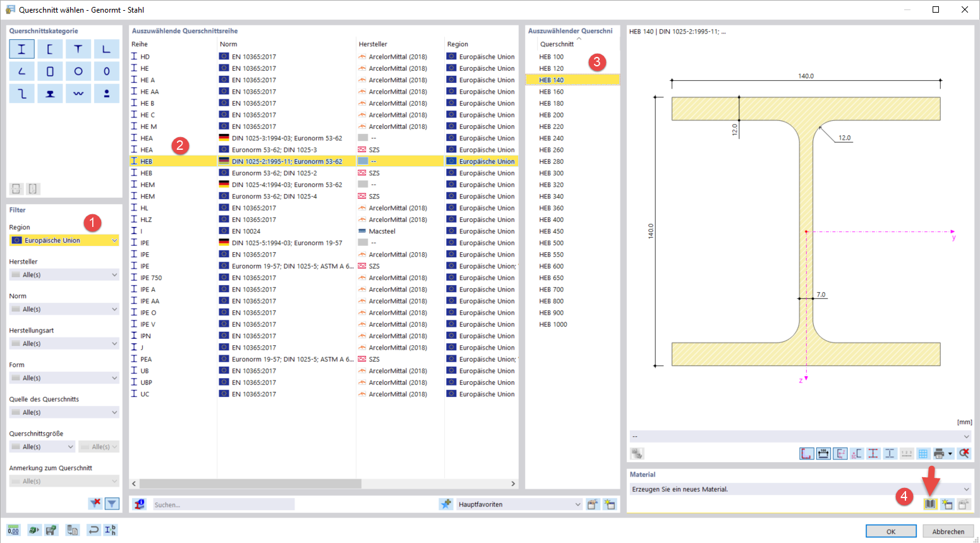Expand the Norm filter dropdown
This screenshot has width=980, height=543.
coord(64,309)
